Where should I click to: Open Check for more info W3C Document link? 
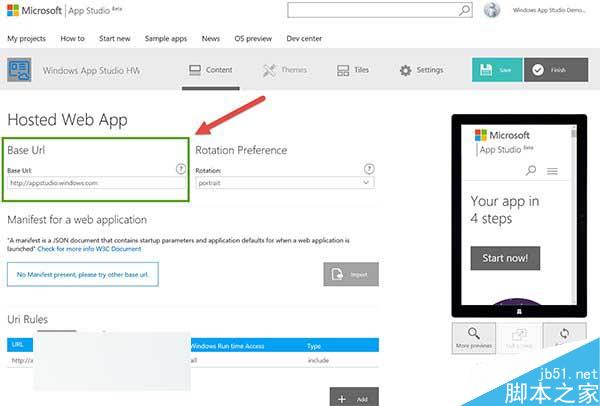coord(90,249)
